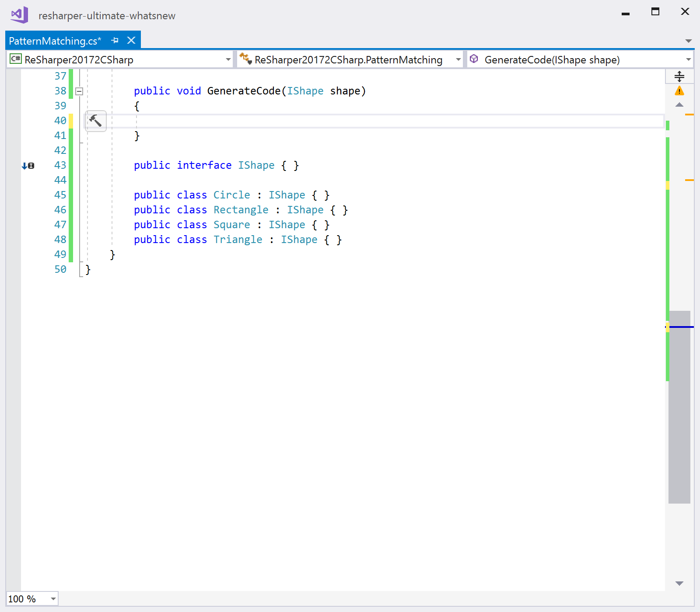Click the lower orange warning marker in the marker bar
Screen dimensions: 700x612
(x=689, y=180)
